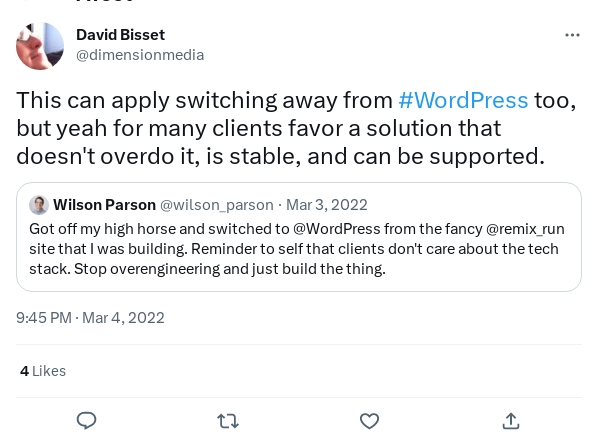The width and height of the screenshot is (598, 435).
Task: Click the main tweet text
Action: [x=296, y=128]
